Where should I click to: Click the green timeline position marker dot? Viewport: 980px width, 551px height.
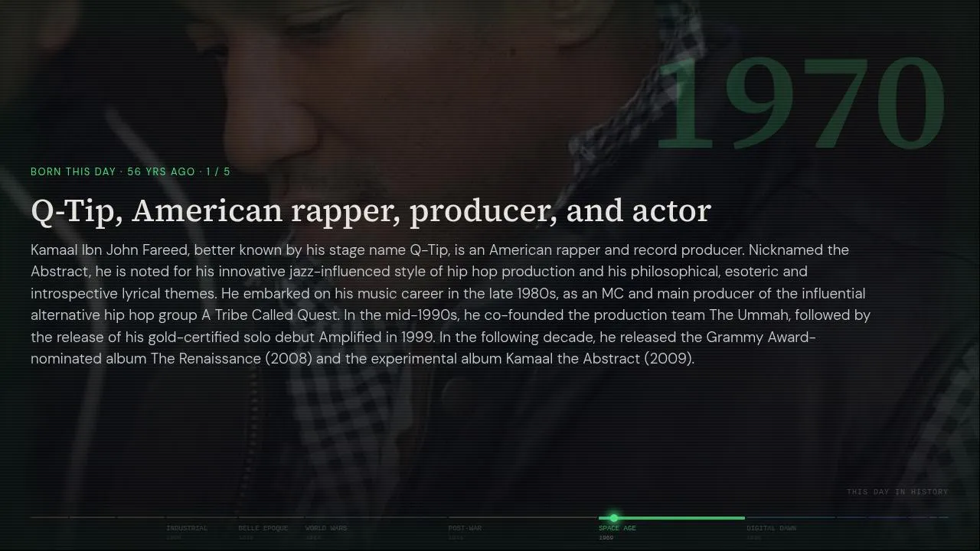click(613, 518)
